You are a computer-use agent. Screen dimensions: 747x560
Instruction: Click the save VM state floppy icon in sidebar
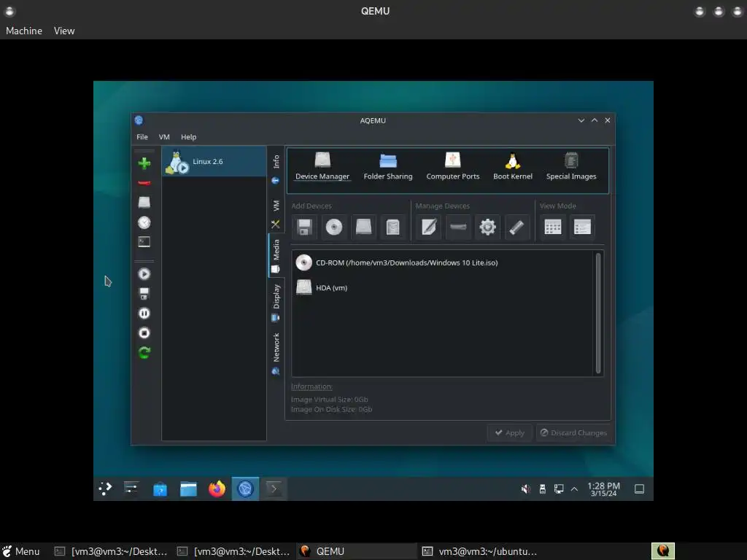(144, 293)
